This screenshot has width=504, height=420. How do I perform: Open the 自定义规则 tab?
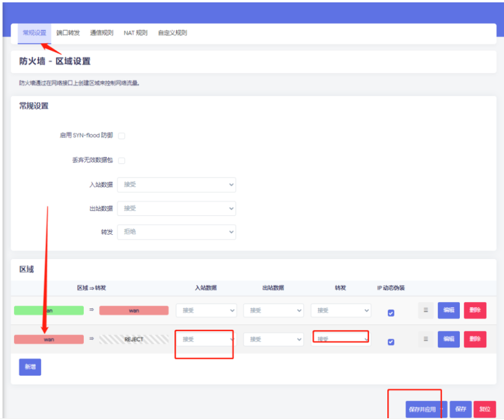click(x=172, y=33)
